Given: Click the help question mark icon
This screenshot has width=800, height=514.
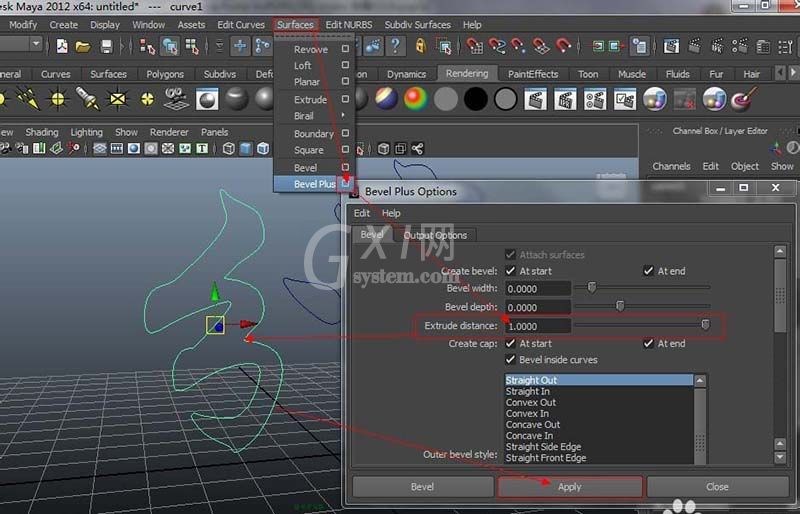Looking at the screenshot, I should [x=395, y=46].
